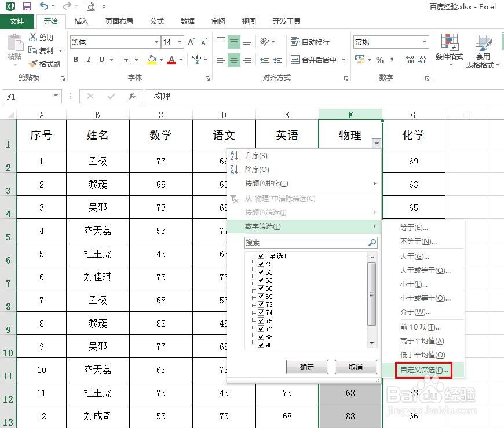Apply percent number style

(x=379, y=60)
